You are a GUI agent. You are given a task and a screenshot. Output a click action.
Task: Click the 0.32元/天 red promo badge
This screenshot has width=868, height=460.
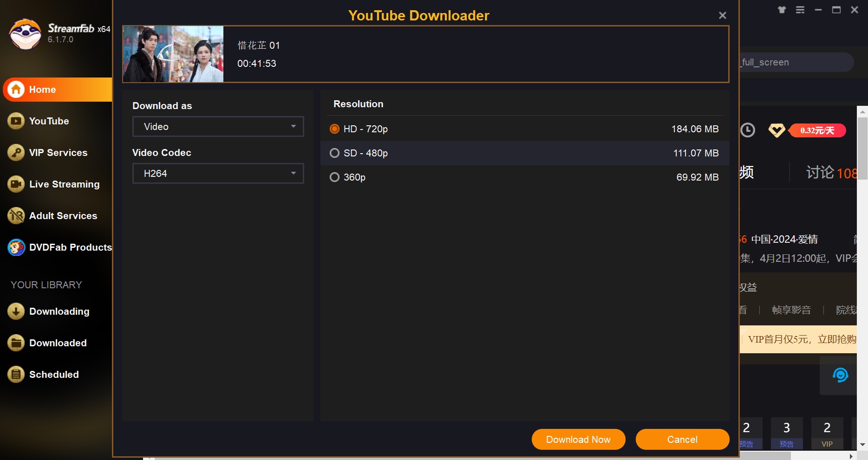817,130
